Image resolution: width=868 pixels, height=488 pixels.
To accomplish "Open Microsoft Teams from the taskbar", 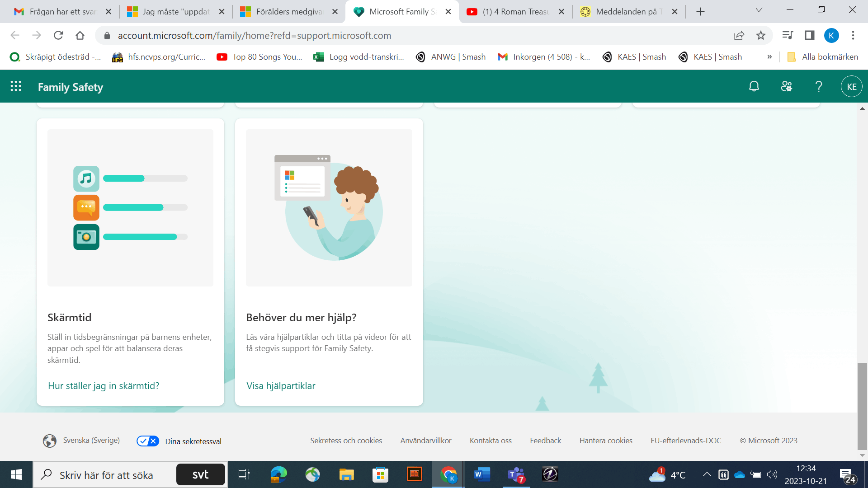I will click(516, 474).
